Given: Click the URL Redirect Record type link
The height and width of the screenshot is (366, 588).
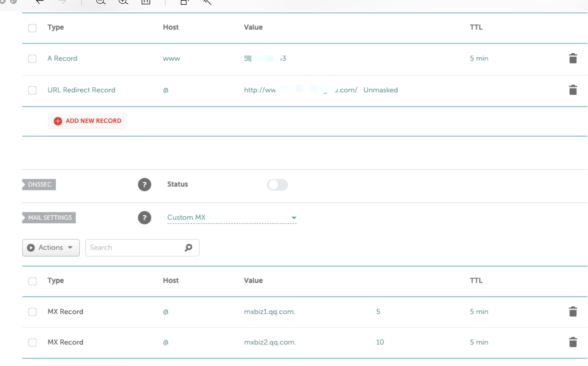Looking at the screenshot, I should (x=81, y=90).
